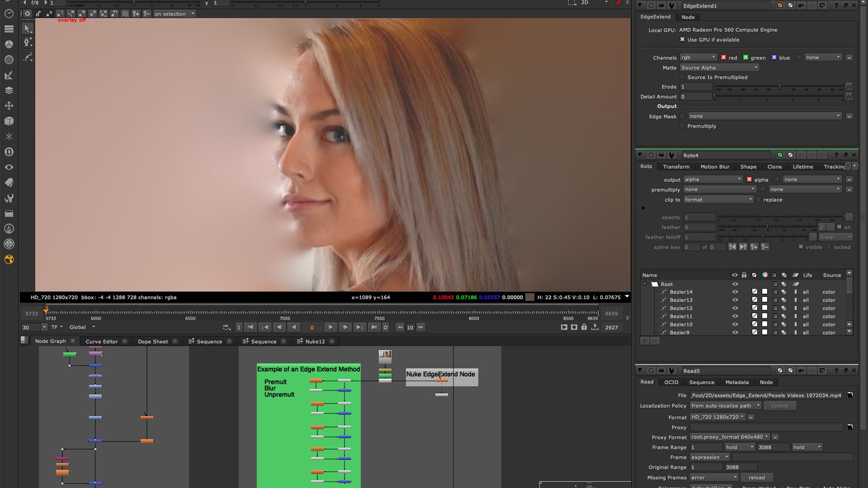The height and width of the screenshot is (488, 868).
Task: Open the Motion Blur tab in Roto4
Action: click(715, 167)
